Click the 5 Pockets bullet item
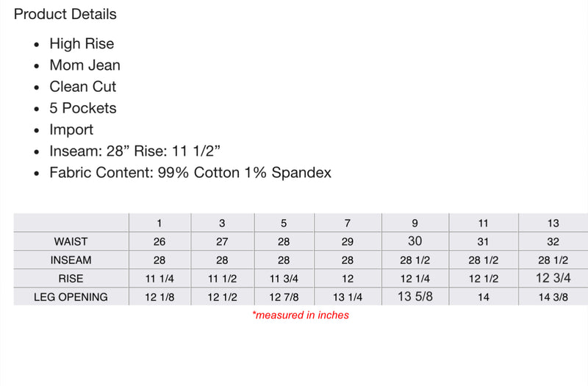 tap(83, 108)
